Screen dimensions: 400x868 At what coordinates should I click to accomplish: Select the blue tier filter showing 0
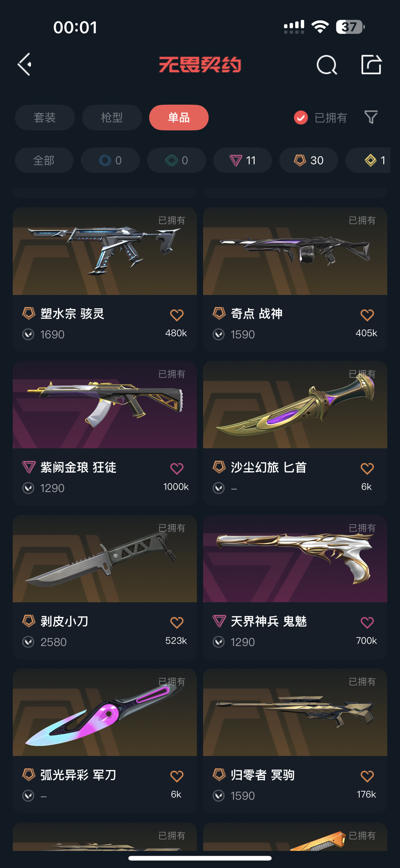[x=110, y=160]
